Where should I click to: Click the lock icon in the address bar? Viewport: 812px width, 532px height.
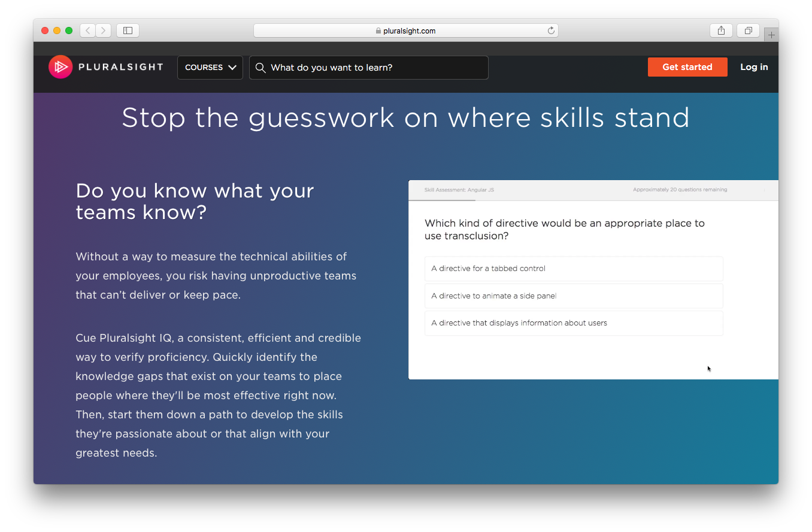[x=378, y=31]
